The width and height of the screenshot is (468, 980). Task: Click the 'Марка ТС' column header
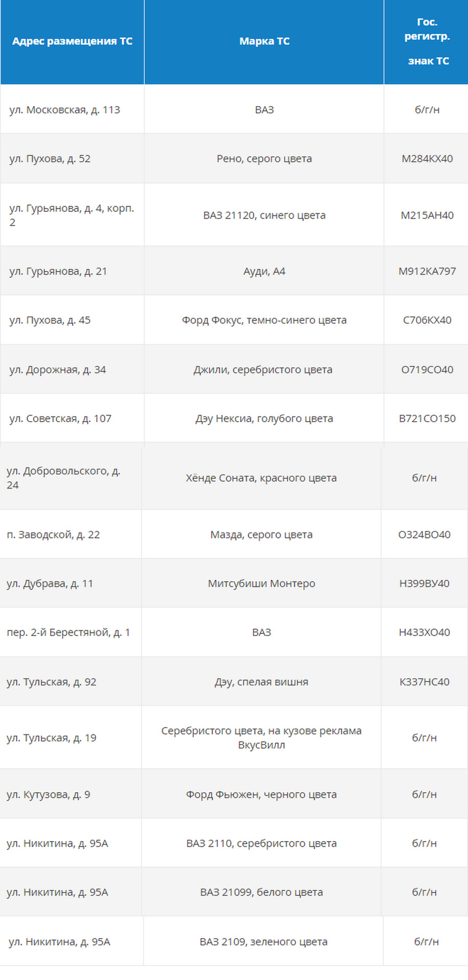pos(264,41)
